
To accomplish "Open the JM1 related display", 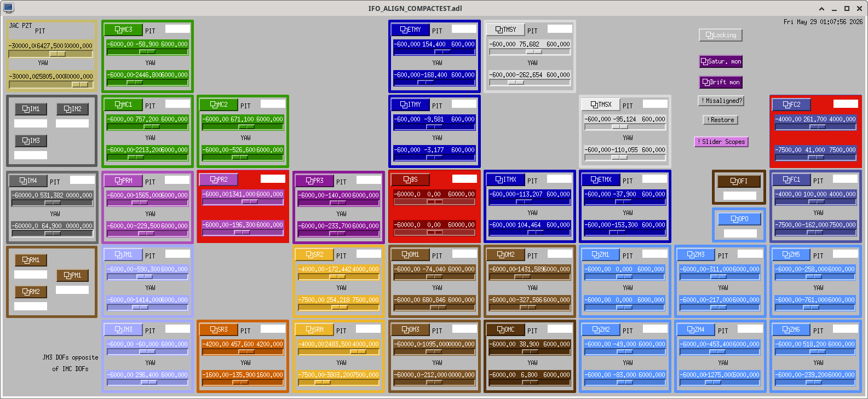I will (x=123, y=255).
